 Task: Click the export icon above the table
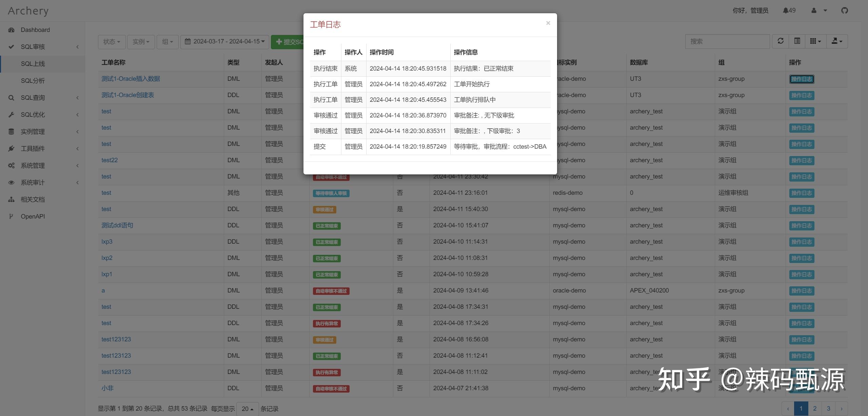[837, 41]
